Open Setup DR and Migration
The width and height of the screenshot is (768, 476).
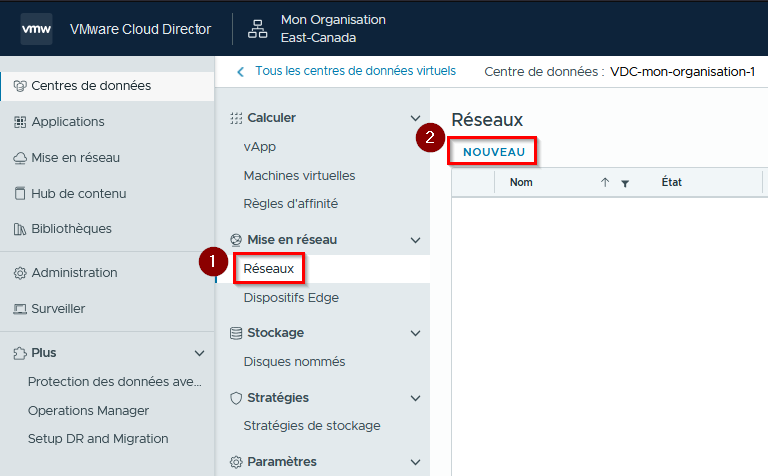point(98,438)
